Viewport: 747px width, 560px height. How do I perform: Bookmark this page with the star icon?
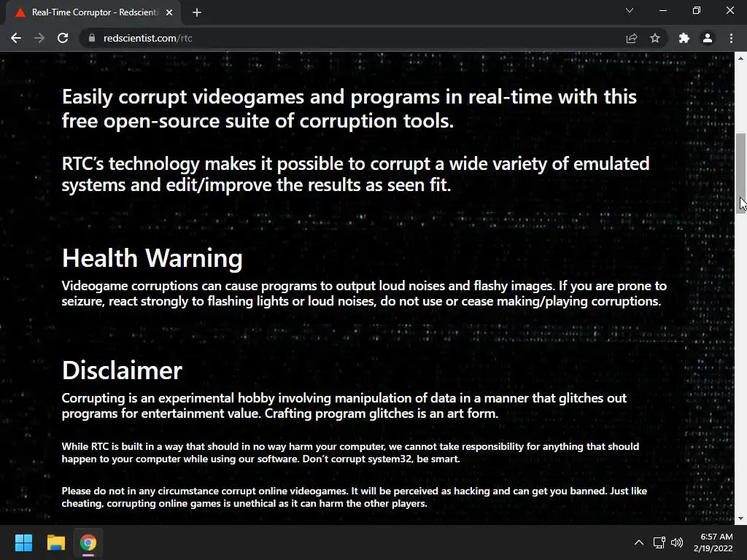[x=655, y=38]
